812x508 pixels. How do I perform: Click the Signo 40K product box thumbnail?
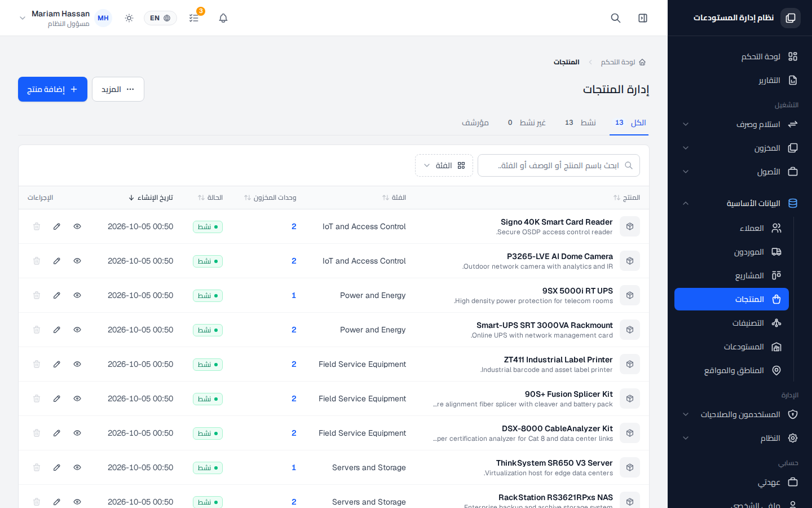point(630,226)
